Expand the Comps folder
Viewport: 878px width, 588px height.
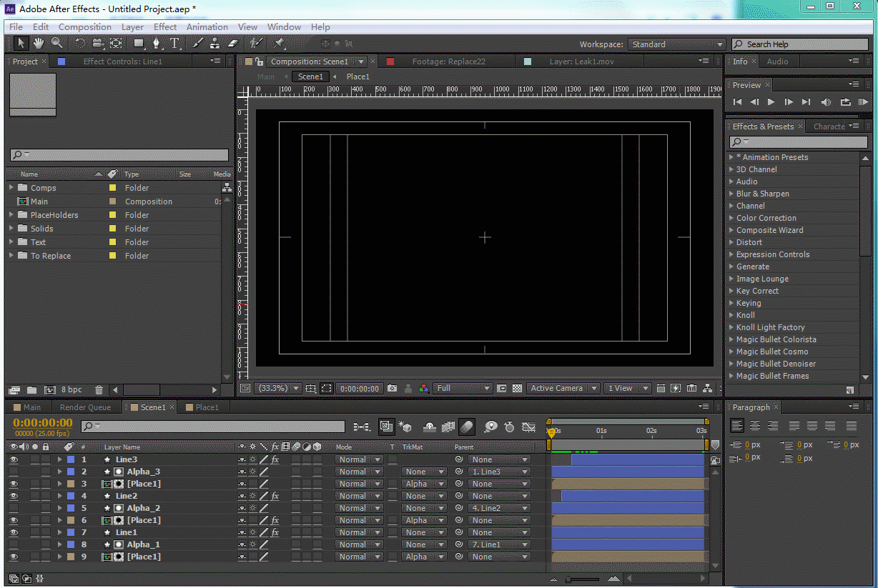pos(11,188)
